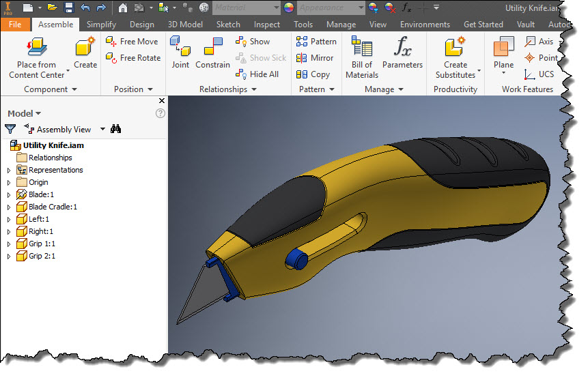Expand the Pattern panel dropdown
This screenshot has height=380, width=588.
(x=331, y=89)
